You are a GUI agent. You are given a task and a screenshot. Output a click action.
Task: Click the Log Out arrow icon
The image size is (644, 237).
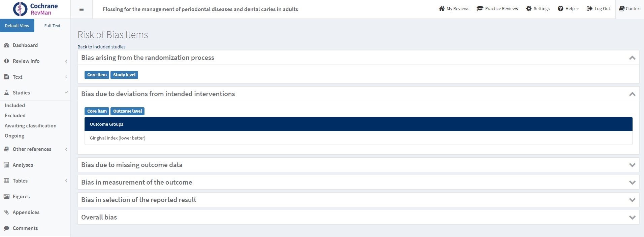coord(589,9)
